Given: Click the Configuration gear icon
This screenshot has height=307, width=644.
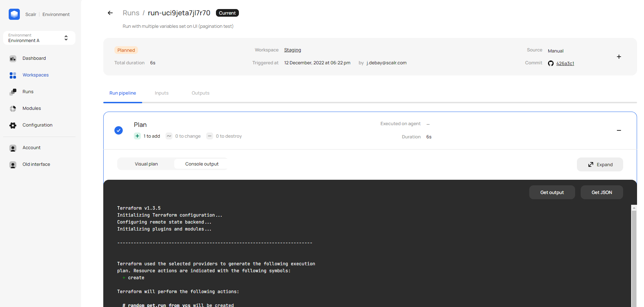Looking at the screenshot, I should [x=13, y=125].
